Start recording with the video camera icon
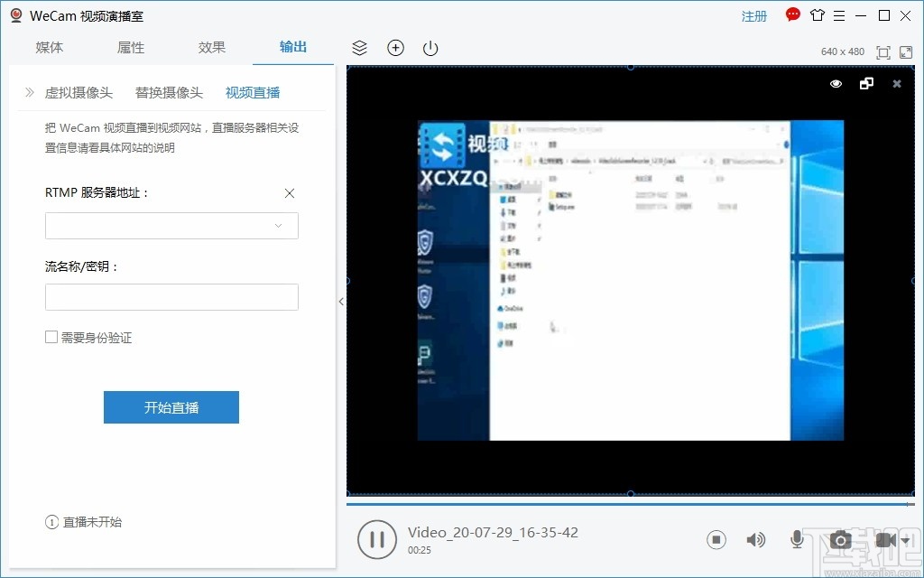Screen dimensions: 924x578 (885, 539)
